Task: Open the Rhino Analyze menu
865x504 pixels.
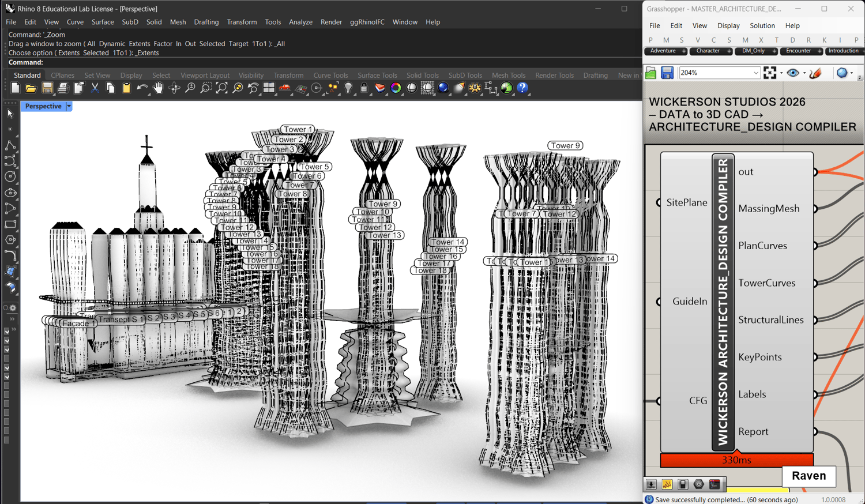Action: (300, 22)
